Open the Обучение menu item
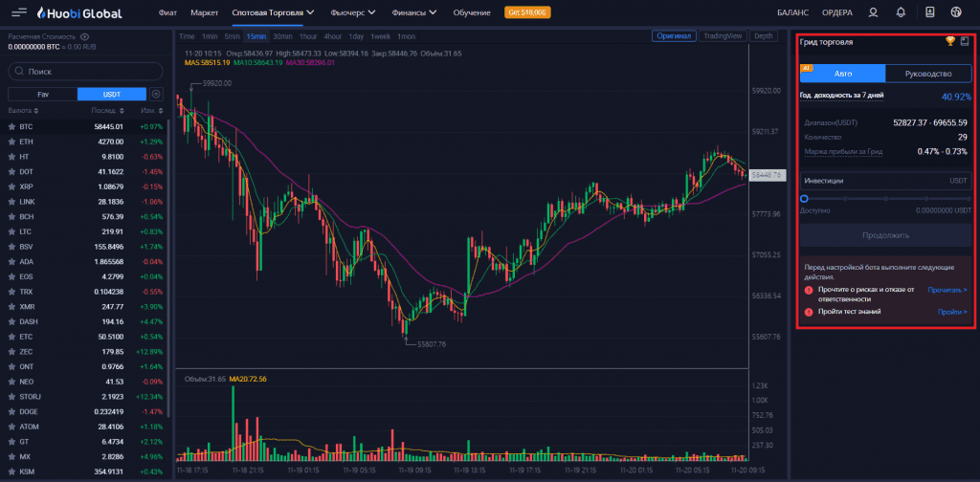The image size is (980, 482). (x=472, y=12)
